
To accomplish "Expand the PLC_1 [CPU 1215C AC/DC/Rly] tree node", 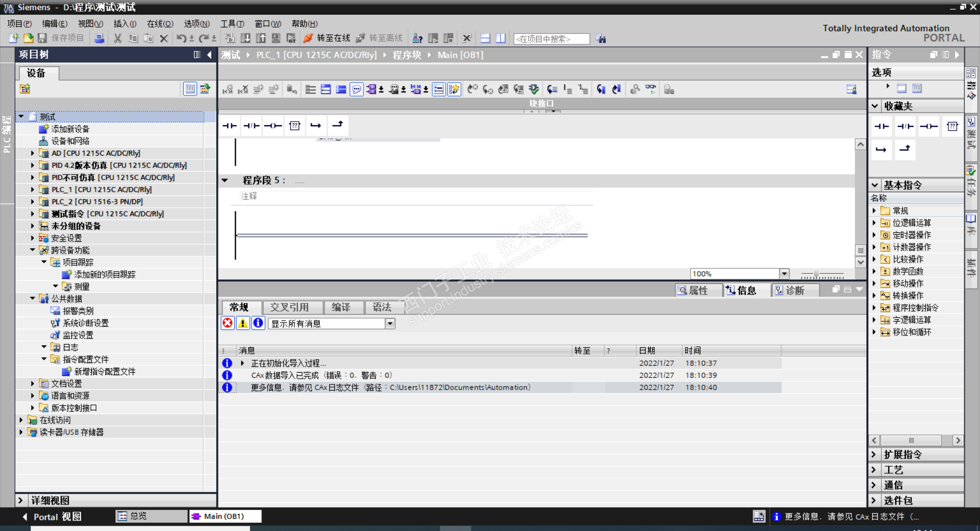I will pyautogui.click(x=33, y=189).
